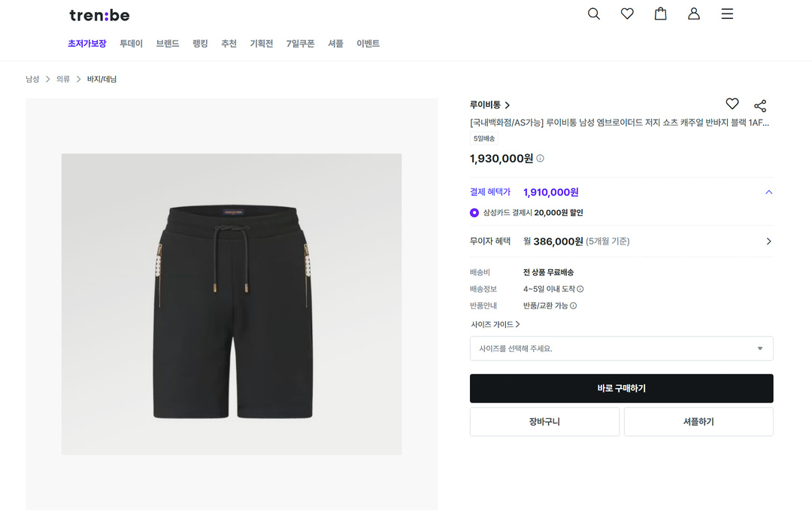Open the search icon in header
The height and width of the screenshot is (513, 812).
(594, 14)
